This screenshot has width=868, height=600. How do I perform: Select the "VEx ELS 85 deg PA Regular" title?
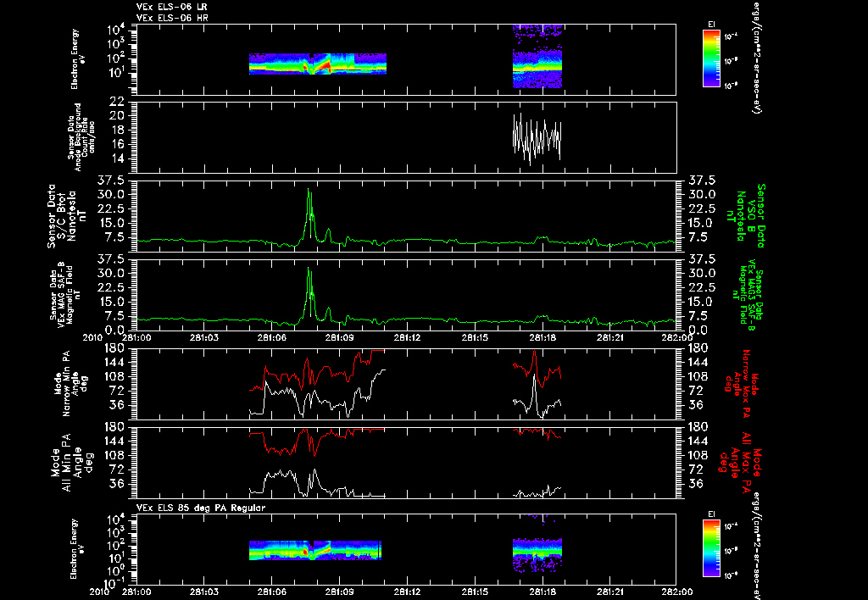[201, 508]
